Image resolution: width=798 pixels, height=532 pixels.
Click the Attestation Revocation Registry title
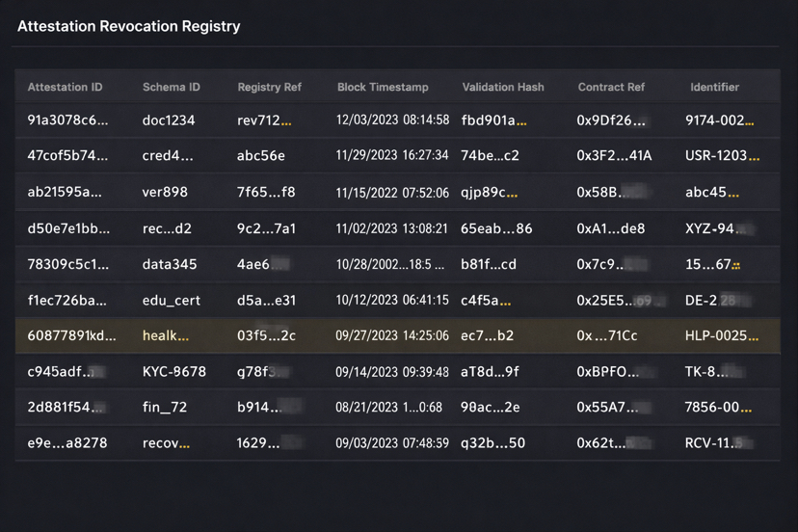pyautogui.click(x=128, y=26)
